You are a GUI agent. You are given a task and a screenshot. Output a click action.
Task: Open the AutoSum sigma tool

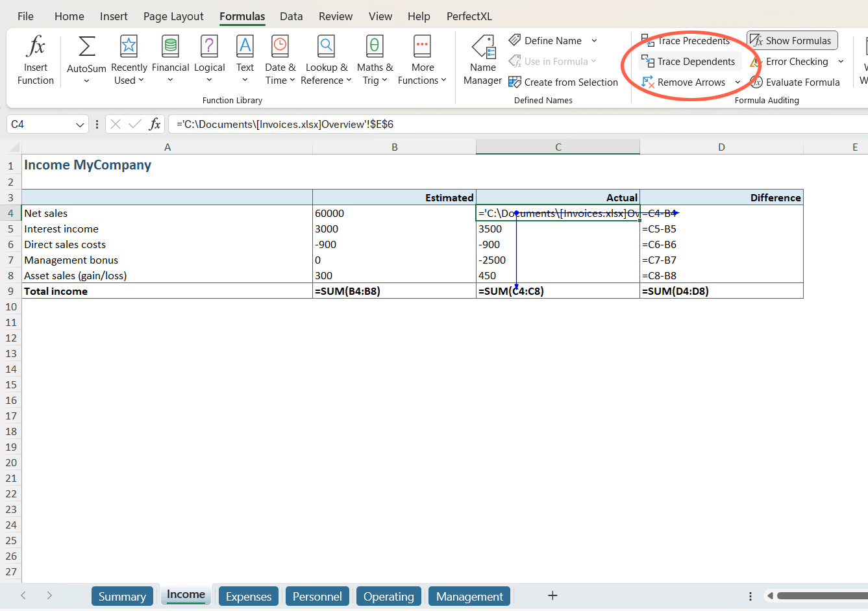pos(86,47)
